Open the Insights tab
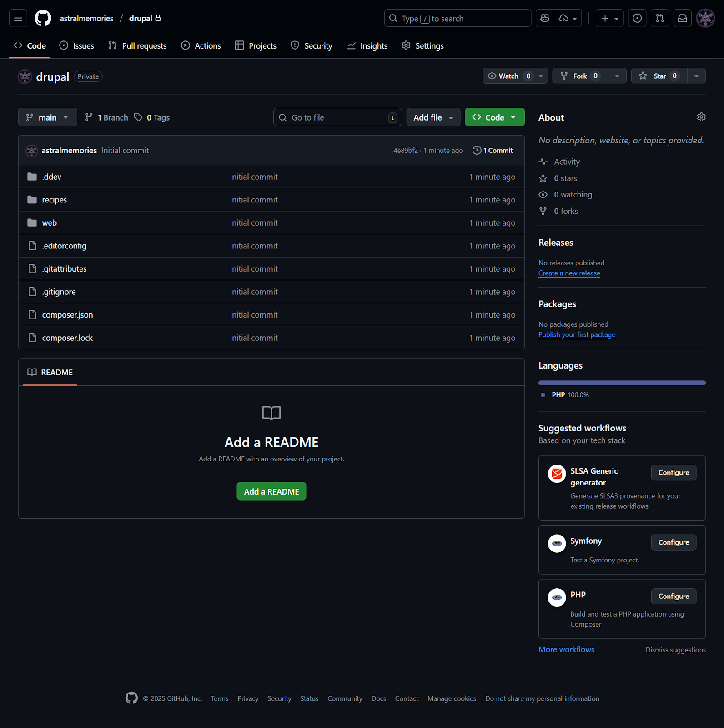Viewport: 724px width, 728px height. [367, 46]
